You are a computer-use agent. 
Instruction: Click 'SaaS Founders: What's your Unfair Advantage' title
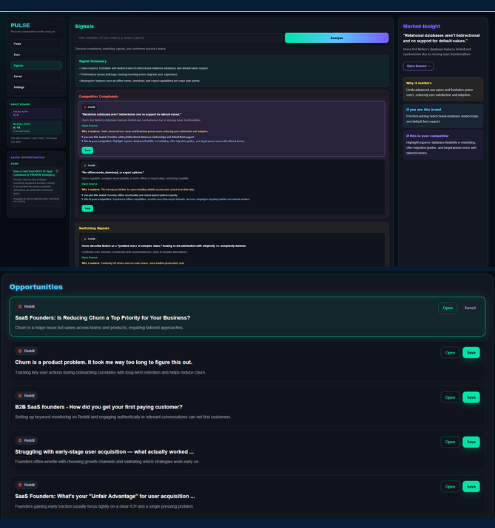click(x=105, y=496)
